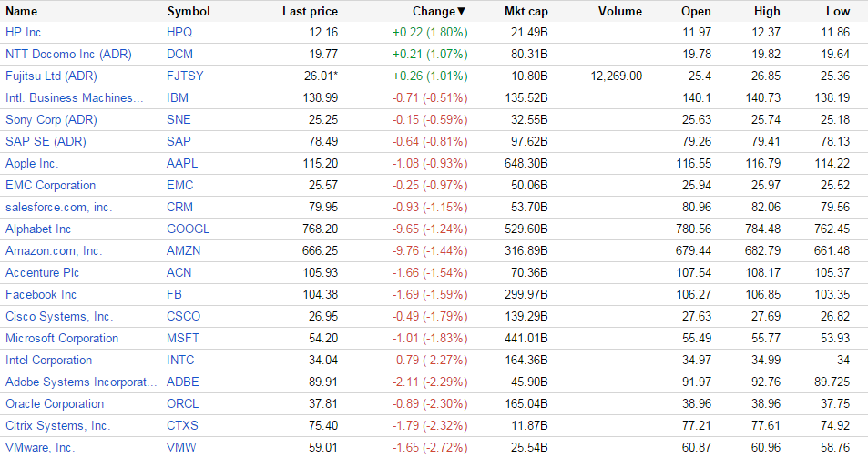Click the ORCL ticker symbol
The image size is (868, 458).
point(183,403)
